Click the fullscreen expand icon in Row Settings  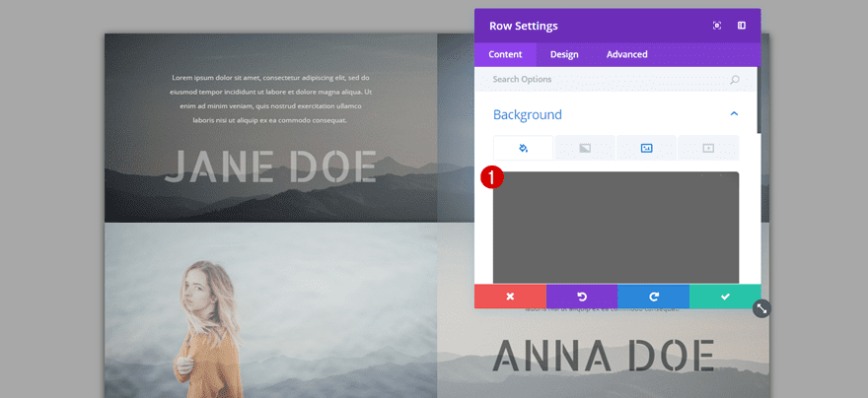(717, 26)
